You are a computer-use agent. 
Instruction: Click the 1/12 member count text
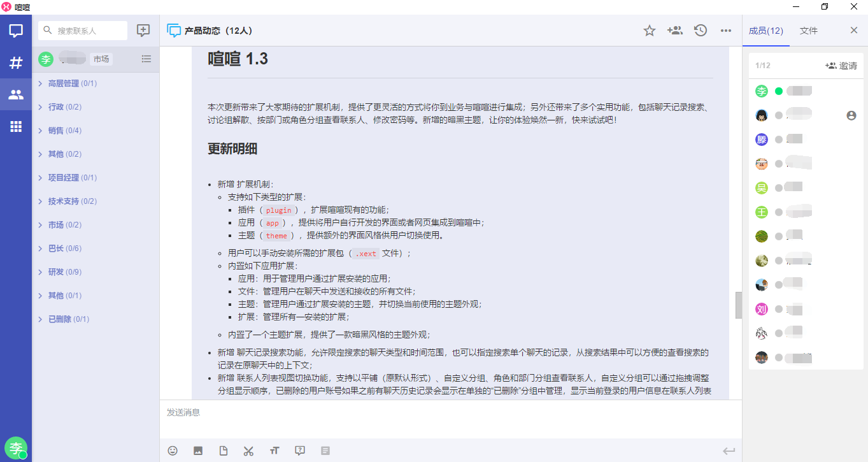pos(762,66)
